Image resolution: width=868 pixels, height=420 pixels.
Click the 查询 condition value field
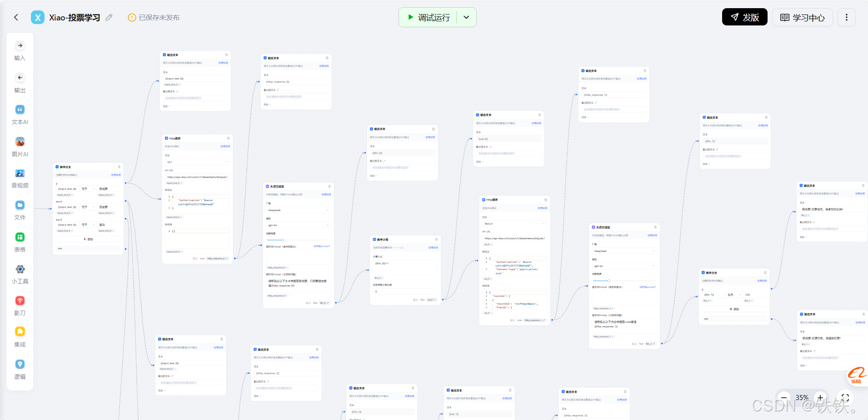109,225
